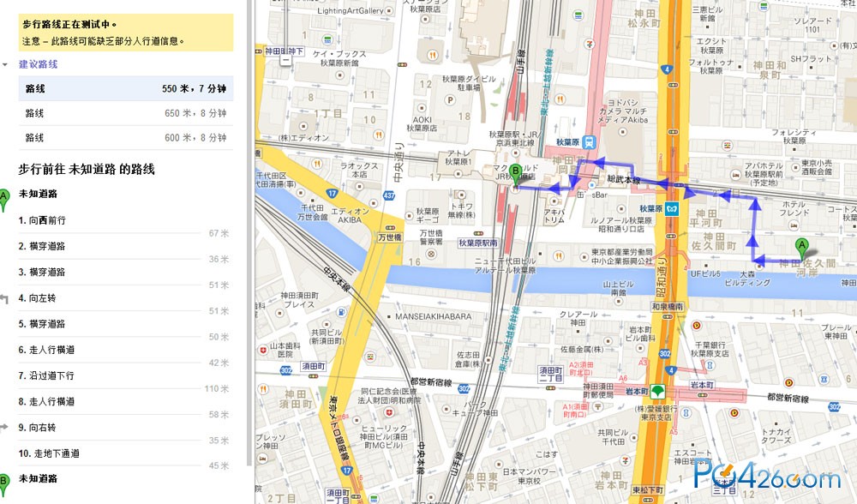Click the ヨドバシカメラ マルチメディアAkiba place marker
Screen dimensions: 857x504
(622, 132)
